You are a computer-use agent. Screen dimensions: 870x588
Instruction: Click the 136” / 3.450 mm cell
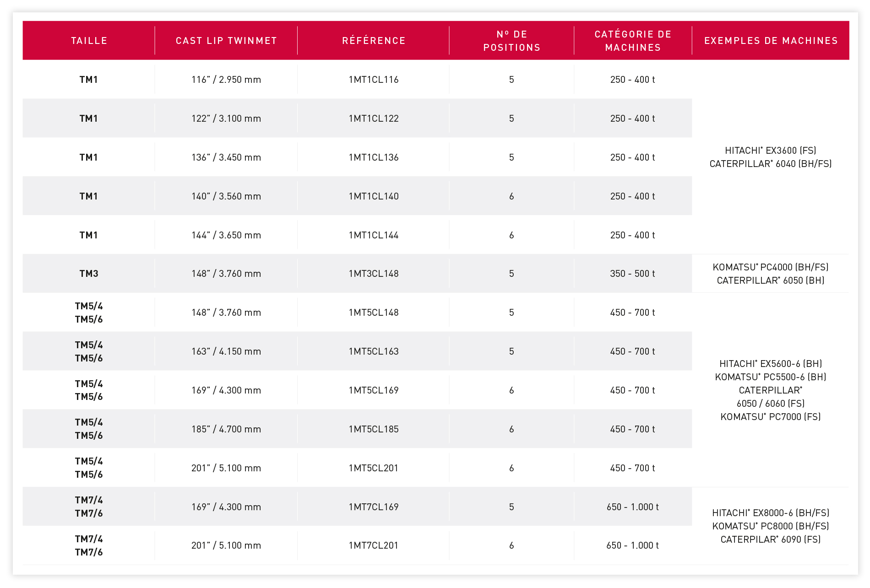tap(226, 157)
